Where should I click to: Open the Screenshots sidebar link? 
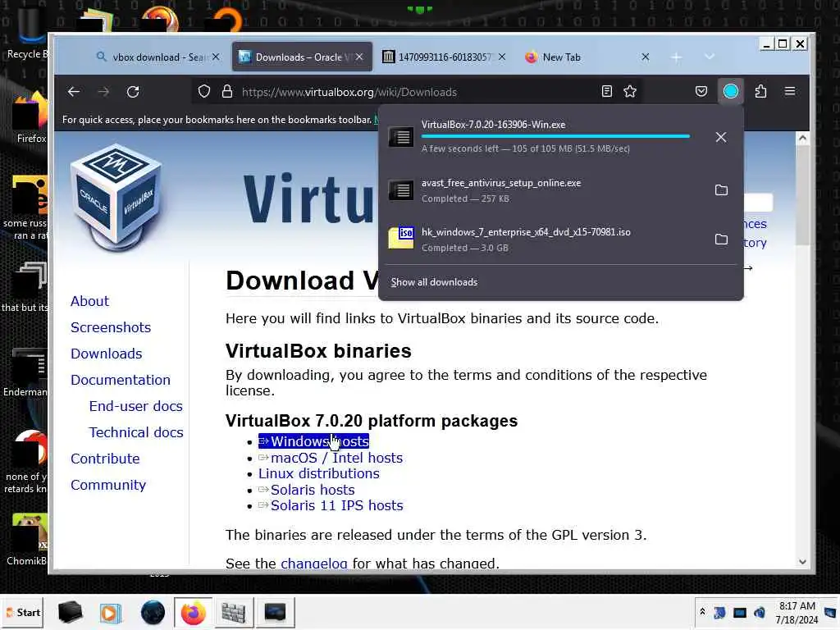[111, 327]
